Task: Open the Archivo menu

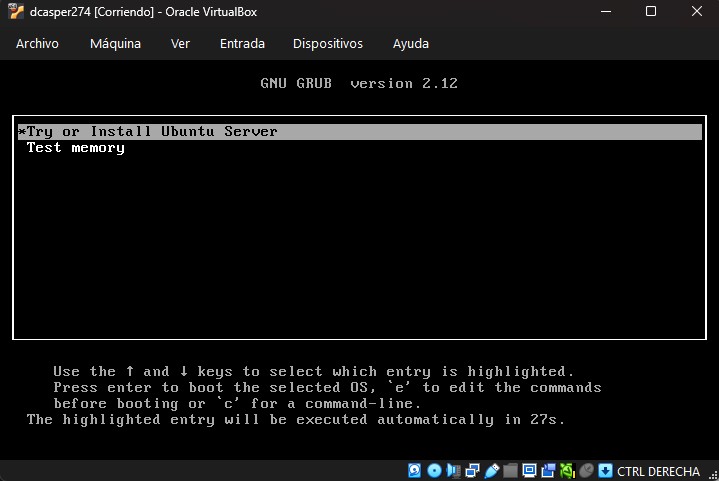Action: [37, 44]
